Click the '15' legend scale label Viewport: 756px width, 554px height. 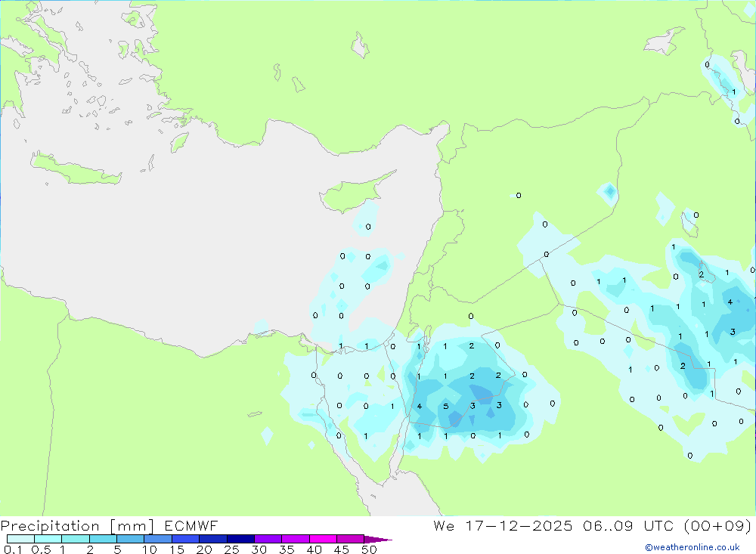point(177,549)
